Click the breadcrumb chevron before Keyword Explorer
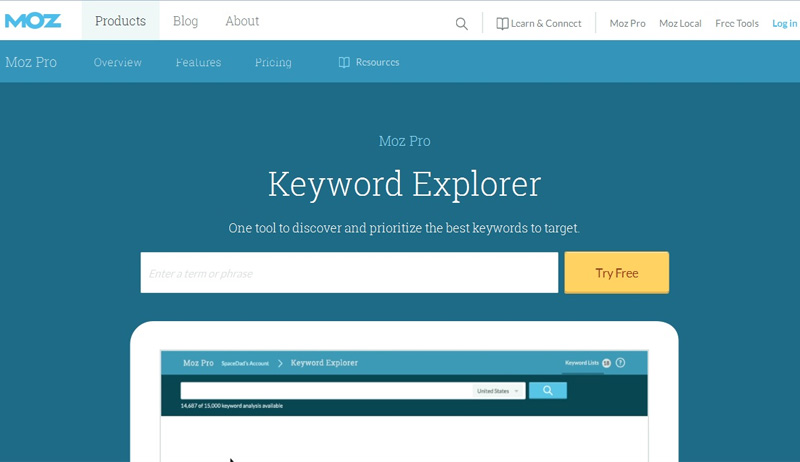The image size is (800, 462). click(x=280, y=362)
